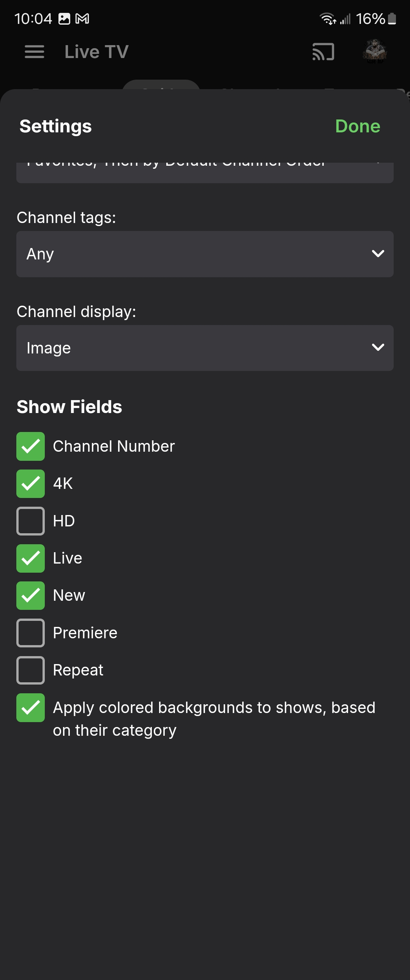The image size is (410, 980).
Task: Open the Channel tags dropdown
Action: tap(205, 254)
